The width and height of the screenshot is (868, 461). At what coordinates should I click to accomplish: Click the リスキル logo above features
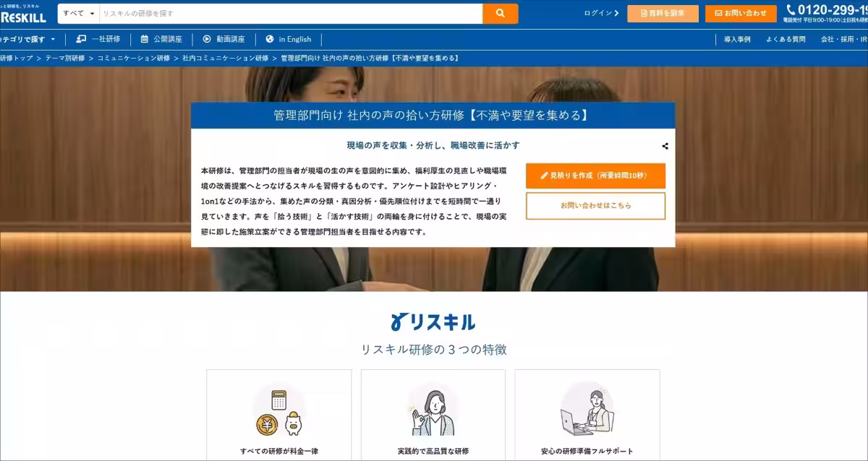pyautogui.click(x=433, y=321)
